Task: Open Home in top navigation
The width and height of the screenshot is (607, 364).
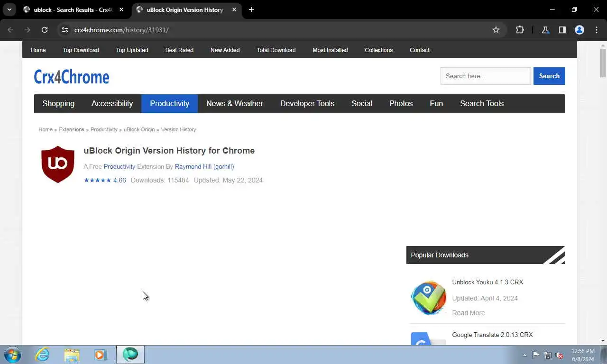Action: click(x=38, y=50)
